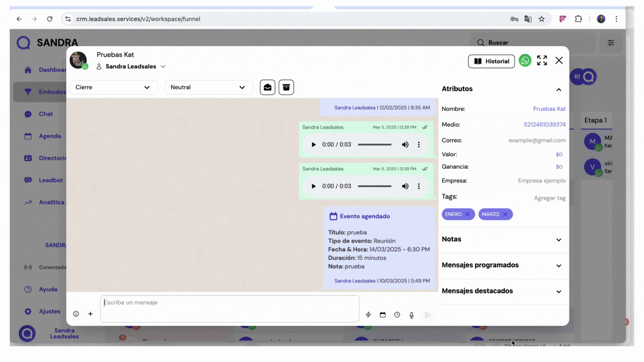Click the mark-as-unread envelope icon
Screen dimensions: 644x362
coord(267,87)
